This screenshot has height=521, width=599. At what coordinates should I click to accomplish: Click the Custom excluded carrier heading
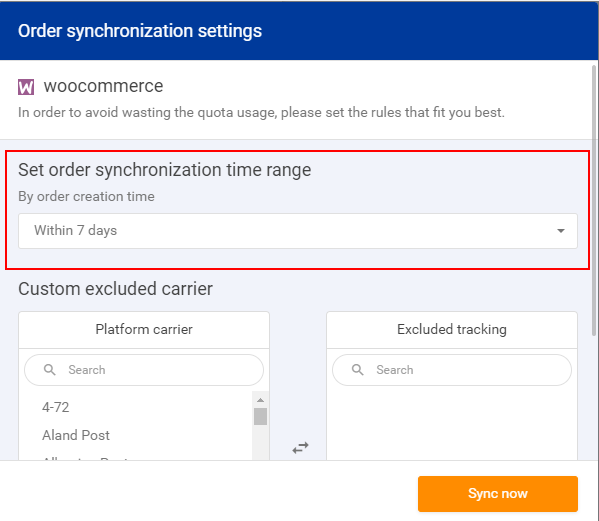click(x=115, y=289)
